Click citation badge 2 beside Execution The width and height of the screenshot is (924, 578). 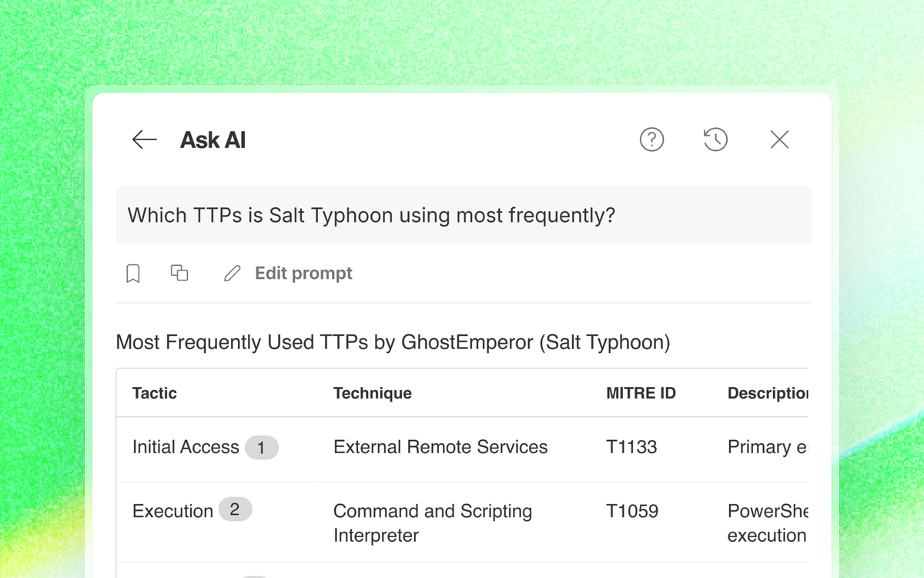click(x=235, y=509)
